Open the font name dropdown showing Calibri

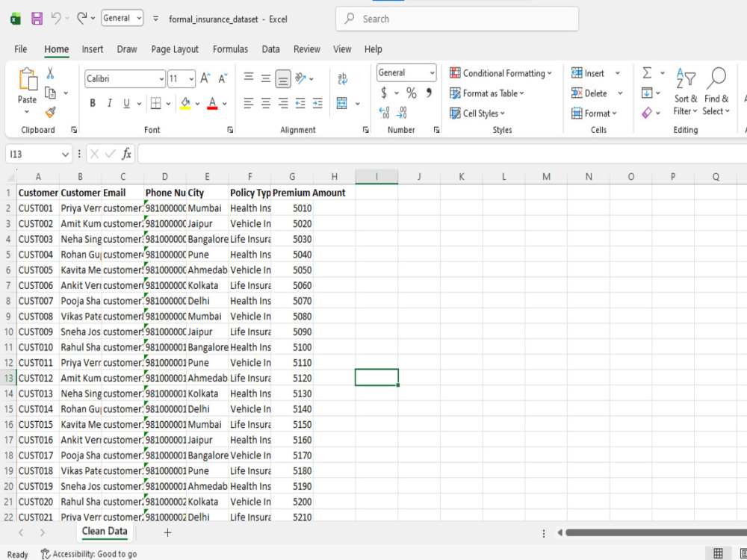click(x=162, y=79)
